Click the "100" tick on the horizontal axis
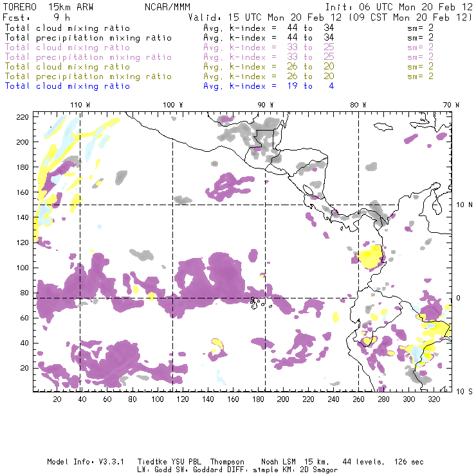Image resolution: width=476 pixels, height=476 pixels. click(158, 399)
